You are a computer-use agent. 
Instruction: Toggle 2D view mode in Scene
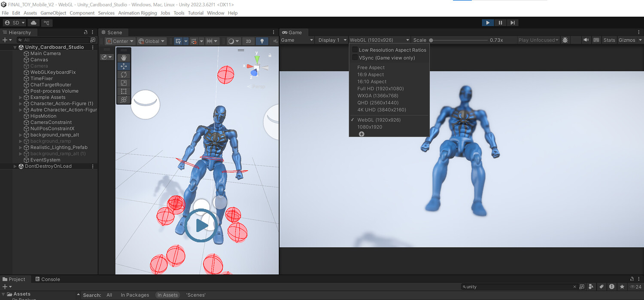pyautogui.click(x=249, y=41)
